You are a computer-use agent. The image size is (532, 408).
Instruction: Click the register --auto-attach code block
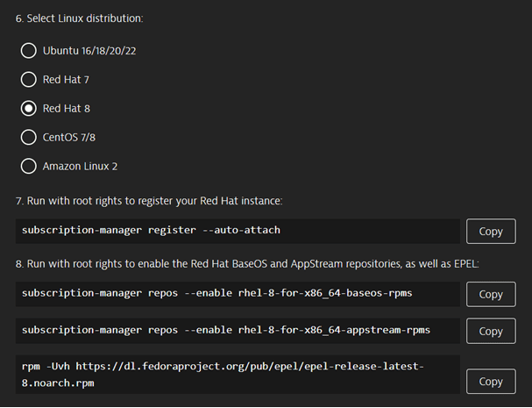[x=151, y=231]
